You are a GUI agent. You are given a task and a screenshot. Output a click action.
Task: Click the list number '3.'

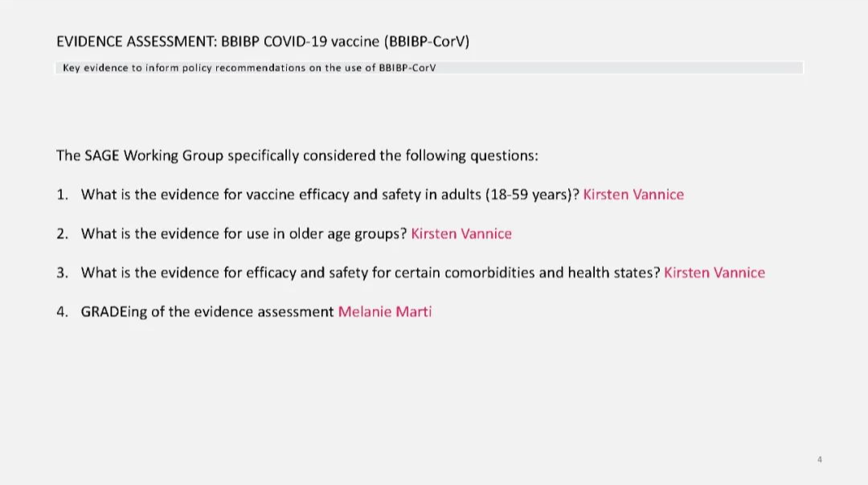pyautogui.click(x=62, y=273)
